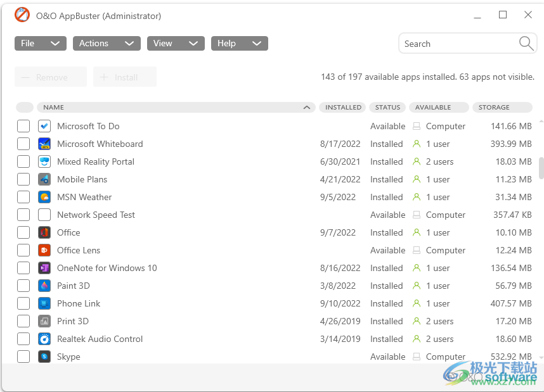Check the Microsoft To Do checkbox
Screen dimensions: 544x392
(23, 126)
